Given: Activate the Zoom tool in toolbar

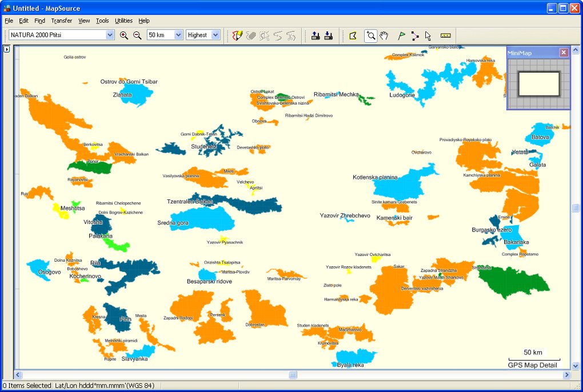Looking at the screenshot, I should 371,35.
